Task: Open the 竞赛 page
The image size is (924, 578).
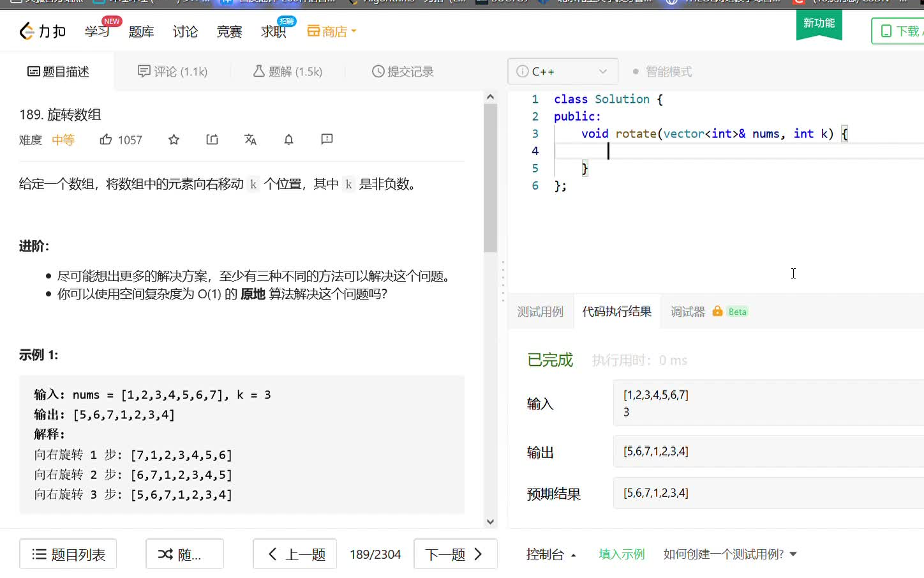Action: point(229,31)
